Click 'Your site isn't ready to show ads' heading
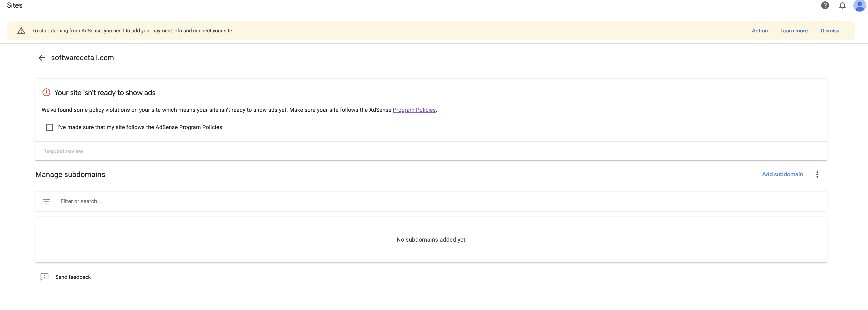The image size is (868, 310). 105,93
